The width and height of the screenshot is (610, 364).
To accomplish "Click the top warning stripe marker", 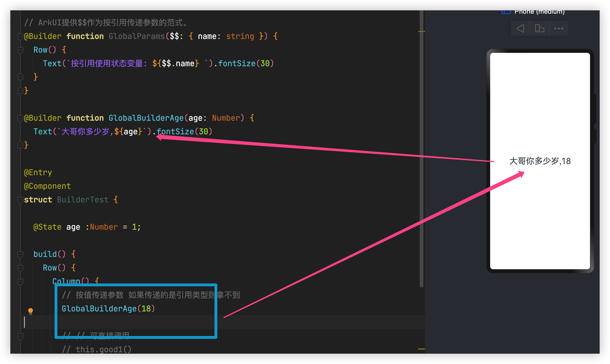I will point(421,31).
